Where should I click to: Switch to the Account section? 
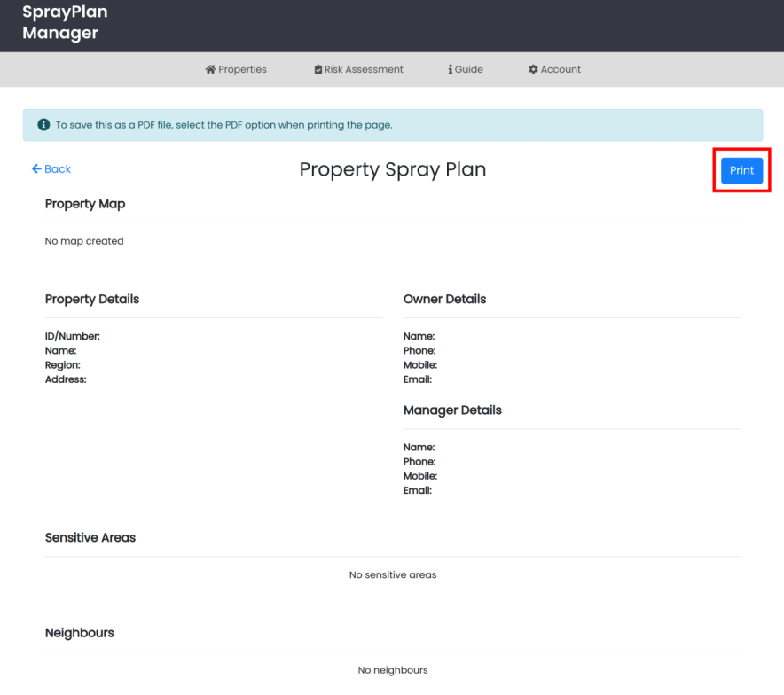(560, 69)
